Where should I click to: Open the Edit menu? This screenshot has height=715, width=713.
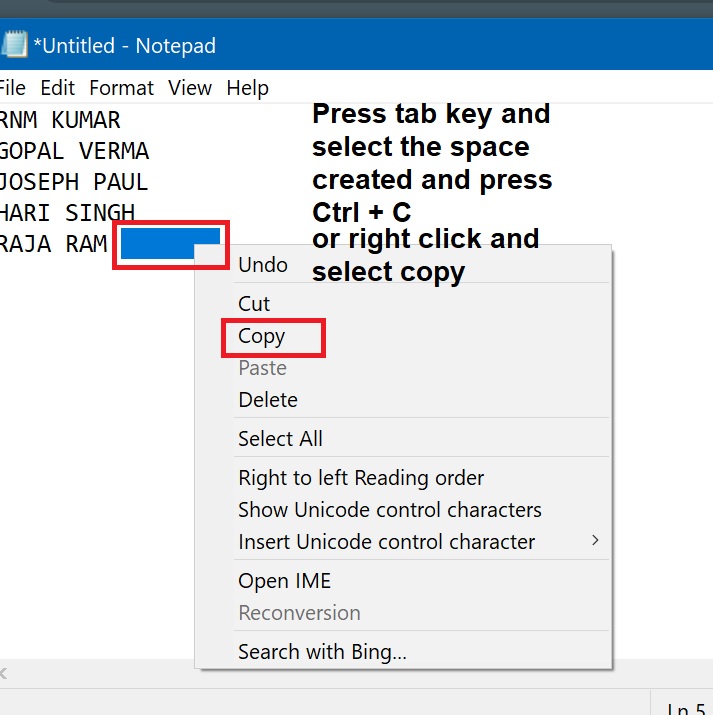click(x=58, y=88)
